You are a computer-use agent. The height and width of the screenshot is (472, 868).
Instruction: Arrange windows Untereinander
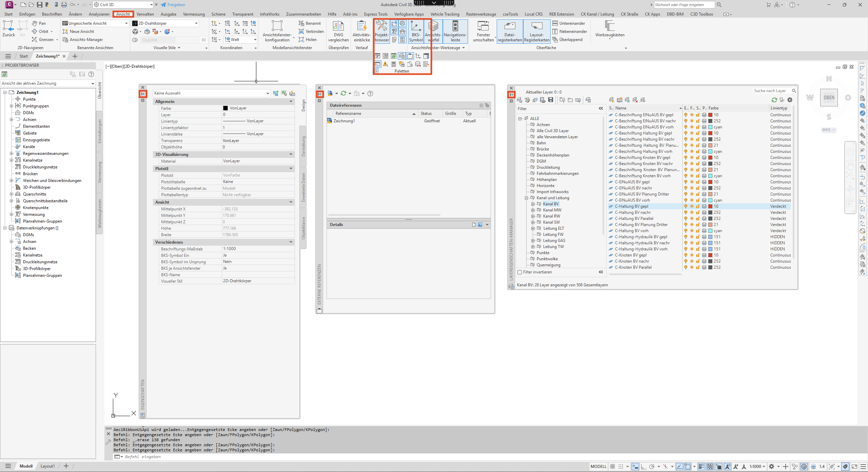click(569, 23)
